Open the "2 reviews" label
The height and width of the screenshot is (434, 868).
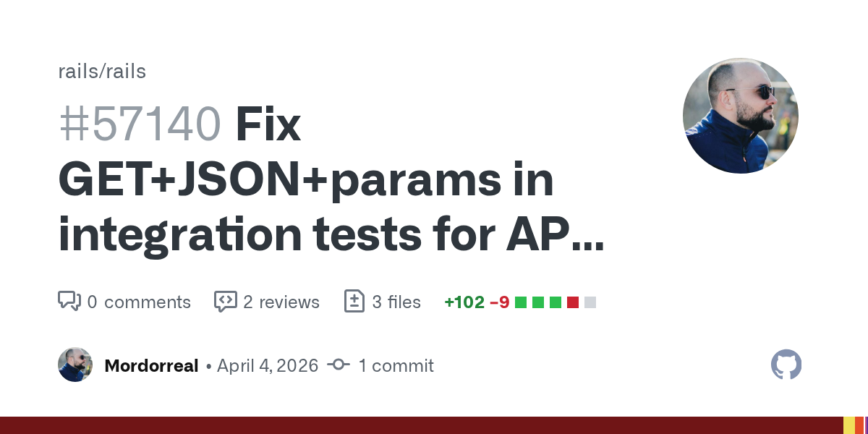pyautogui.click(x=281, y=302)
